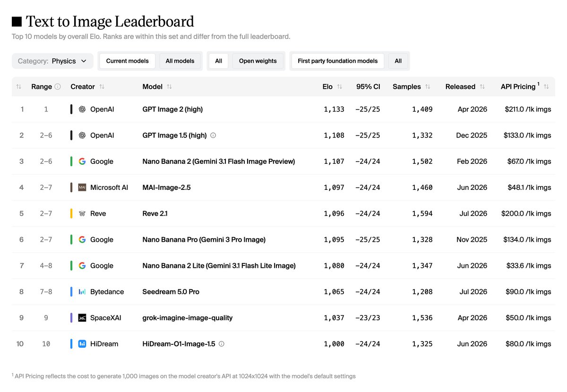Click info icon beside HiDream-O1-Image-1.5
Image resolution: width=567 pixels, height=392 pixels.
(x=222, y=344)
